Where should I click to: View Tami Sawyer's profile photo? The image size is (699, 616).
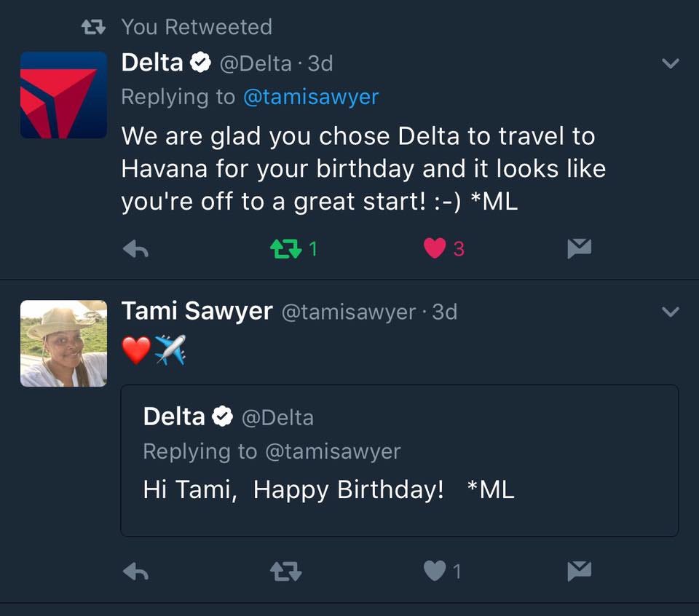point(63,343)
